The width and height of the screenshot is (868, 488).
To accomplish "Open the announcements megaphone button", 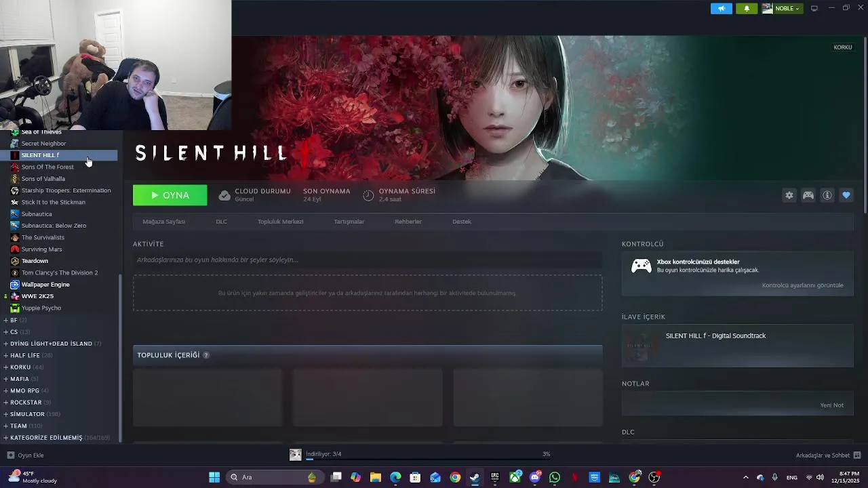I will point(721,8).
